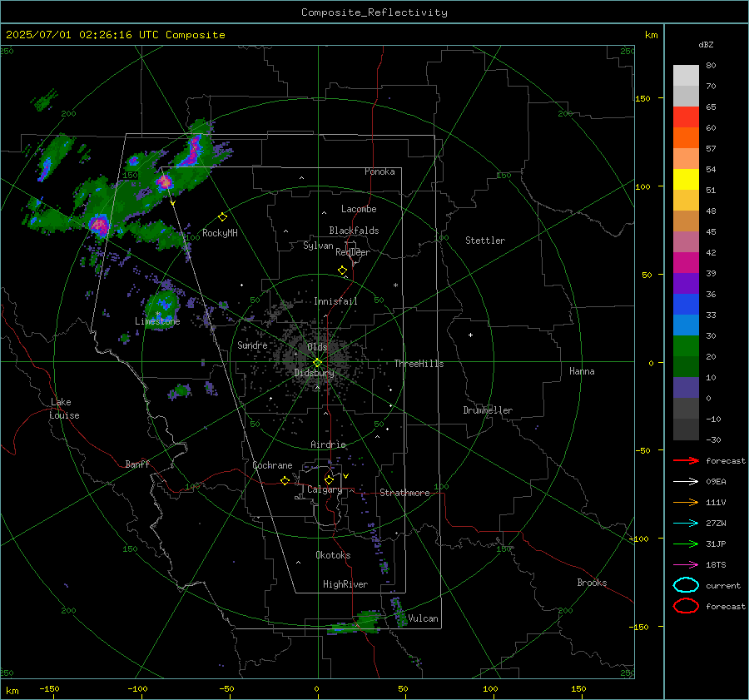
Task: Click the magenta 18TS arrow in legend
Action: pyautogui.click(x=687, y=565)
